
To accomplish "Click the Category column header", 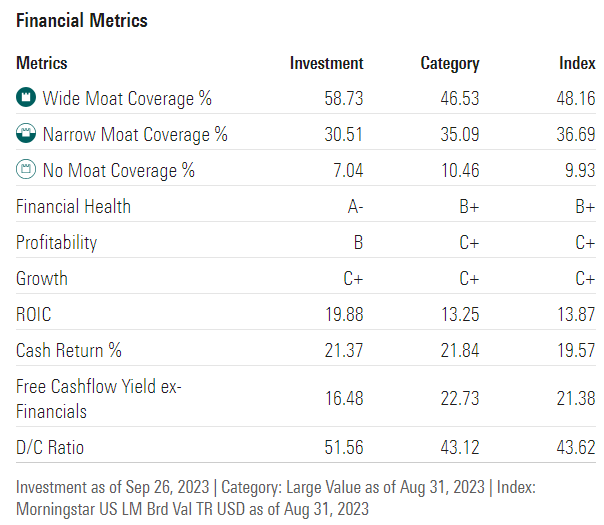I will [449, 63].
